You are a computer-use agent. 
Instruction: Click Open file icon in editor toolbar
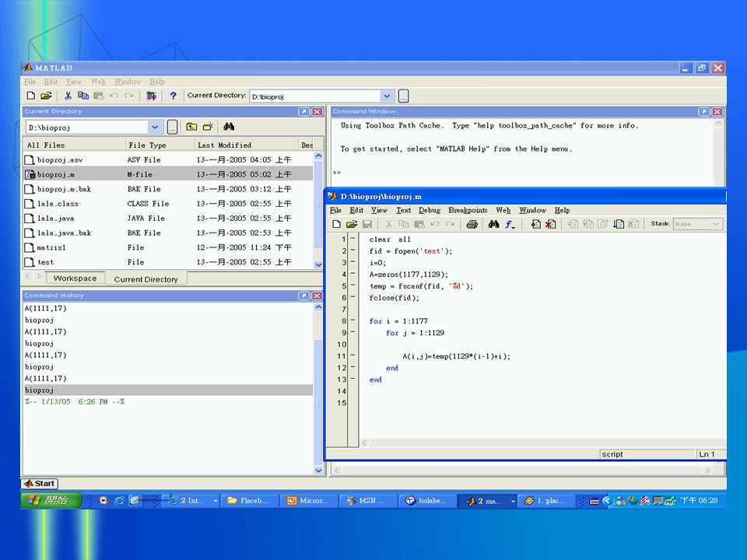352,224
